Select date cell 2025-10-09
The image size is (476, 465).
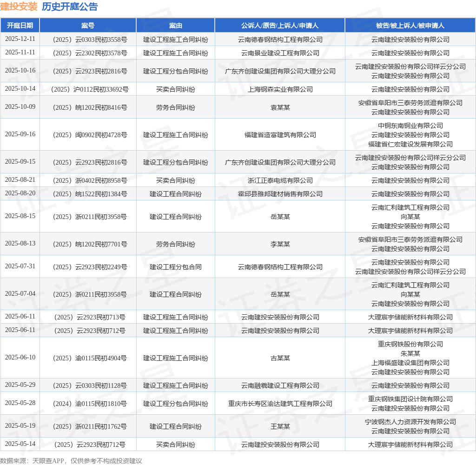pos(20,107)
